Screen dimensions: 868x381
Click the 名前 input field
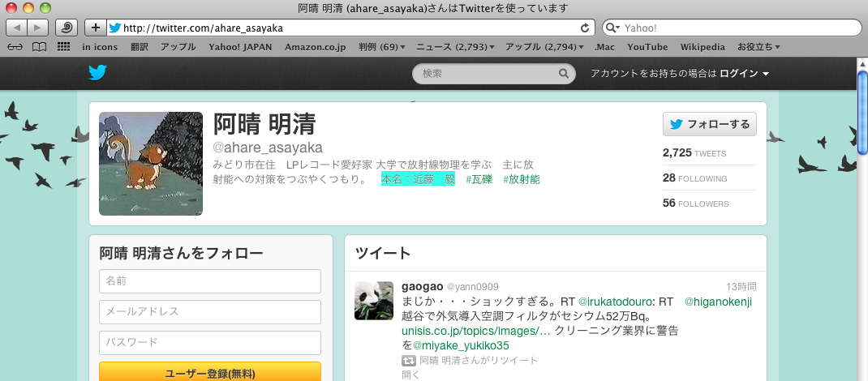[210, 281]
